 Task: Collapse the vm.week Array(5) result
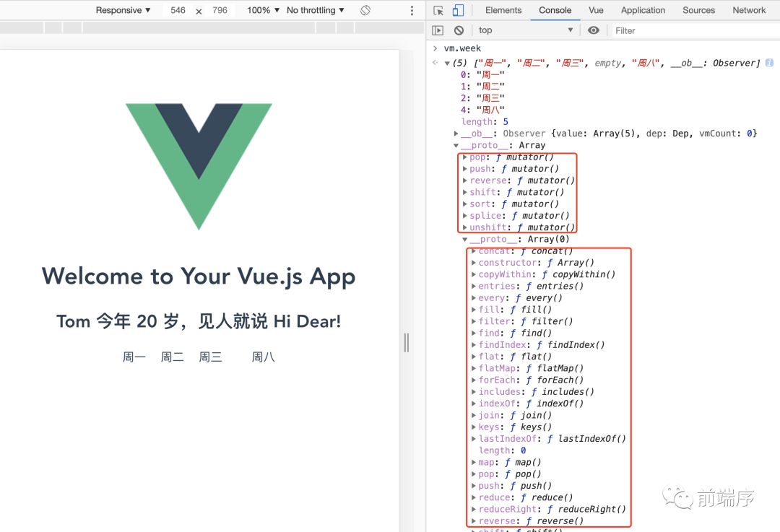pos(447,63)
